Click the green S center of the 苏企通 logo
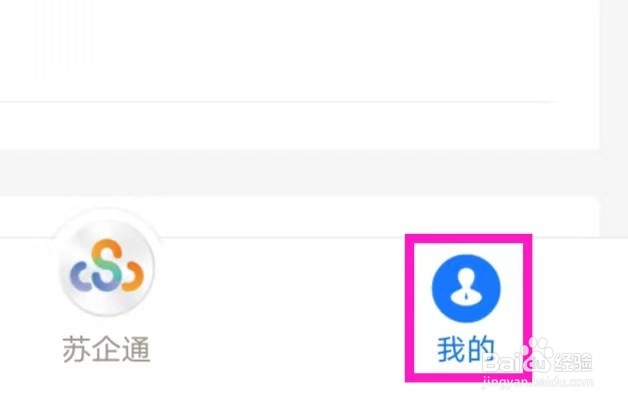 107,264
